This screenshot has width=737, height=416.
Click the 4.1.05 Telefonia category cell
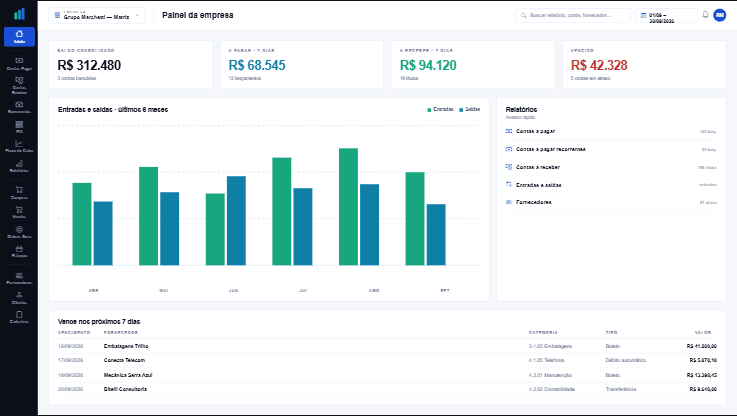[x=546, y=360]
